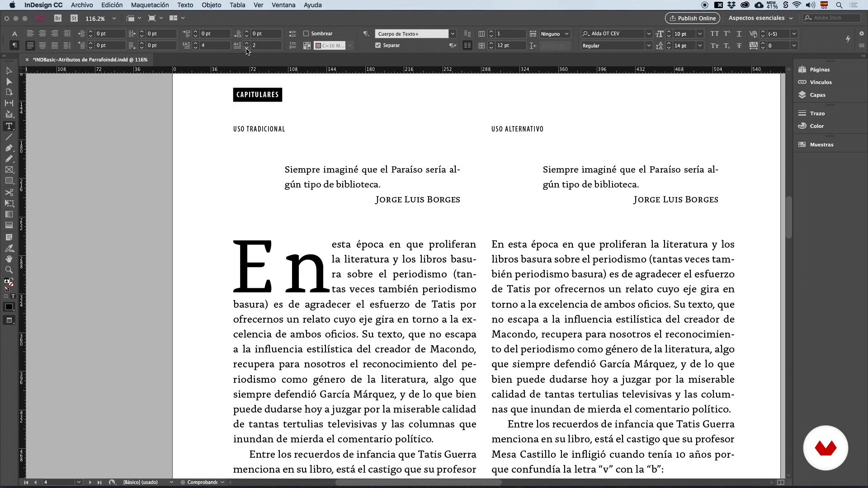Apply All Caps formatting

[x=714, y=34]
